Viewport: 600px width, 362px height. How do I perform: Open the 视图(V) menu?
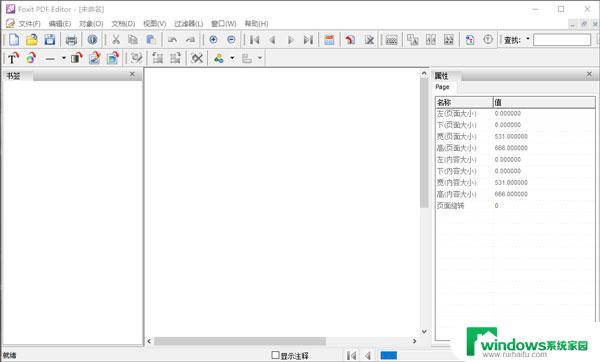pos(155,24)
